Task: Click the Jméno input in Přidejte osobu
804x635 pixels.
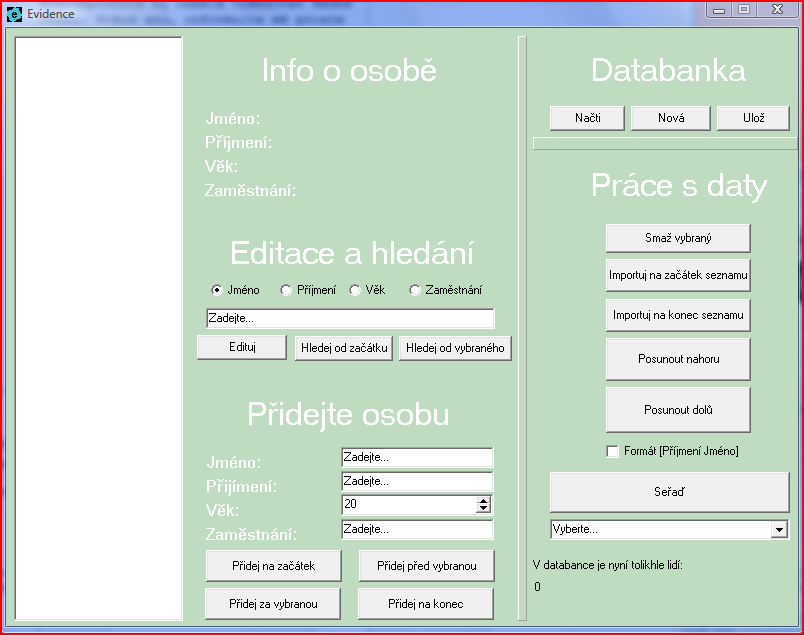Action: coord(417,457)
